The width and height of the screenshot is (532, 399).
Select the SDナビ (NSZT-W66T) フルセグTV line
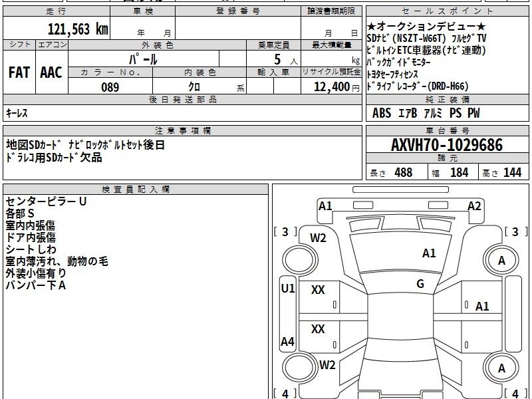tap(426, 38)
